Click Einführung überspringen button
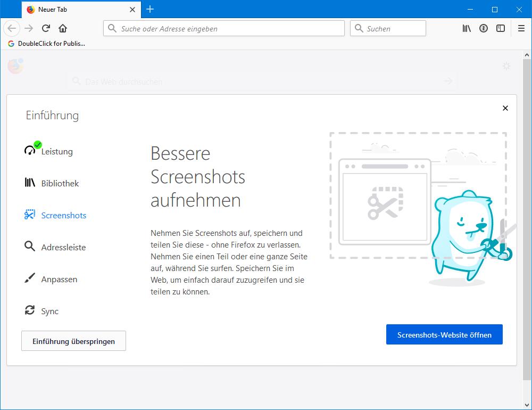Image resolution: width=532 pixels, height=410 pixels. click(x=73, y=341)
